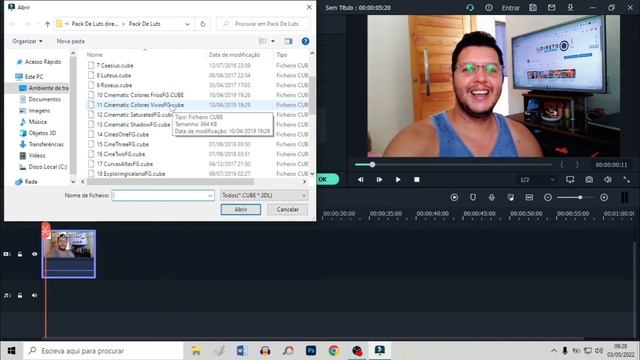Sort by Nome column header
This screenshot has height=360, width=640.
[x=95, y=55]
